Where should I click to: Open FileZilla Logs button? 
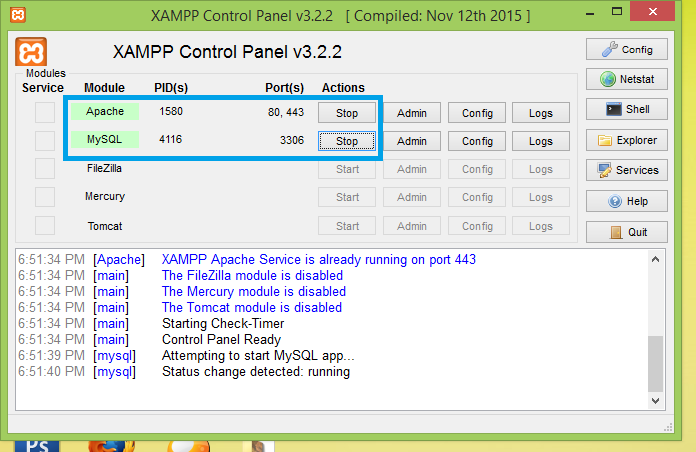click(541, 169)
